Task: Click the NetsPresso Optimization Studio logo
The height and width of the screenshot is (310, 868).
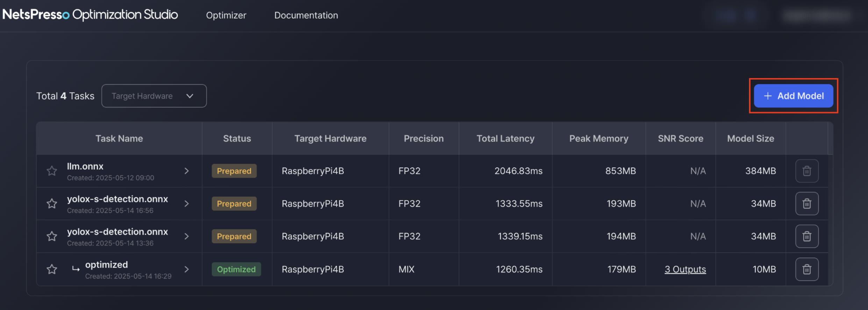Action: (x=90, y=15)
